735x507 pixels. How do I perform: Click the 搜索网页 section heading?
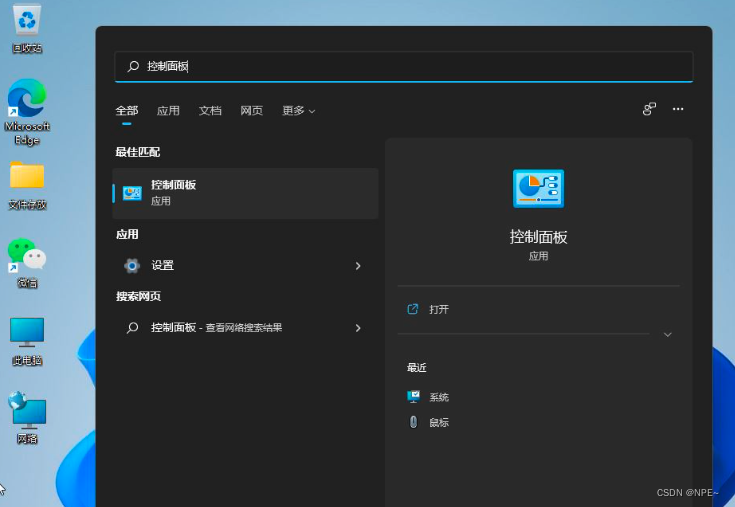(x=138, y=296)
